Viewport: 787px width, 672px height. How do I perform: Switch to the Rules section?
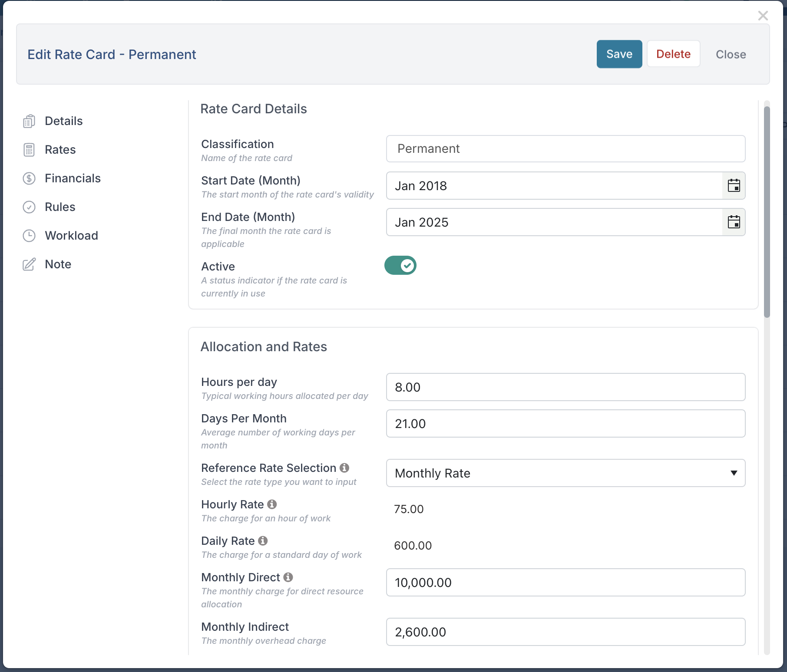click(x=60, y=207)
